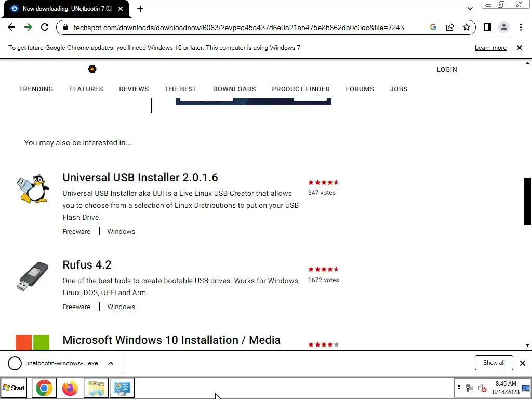Click the Rufus star rating
The image size is (532, 399).
[323, 270]
